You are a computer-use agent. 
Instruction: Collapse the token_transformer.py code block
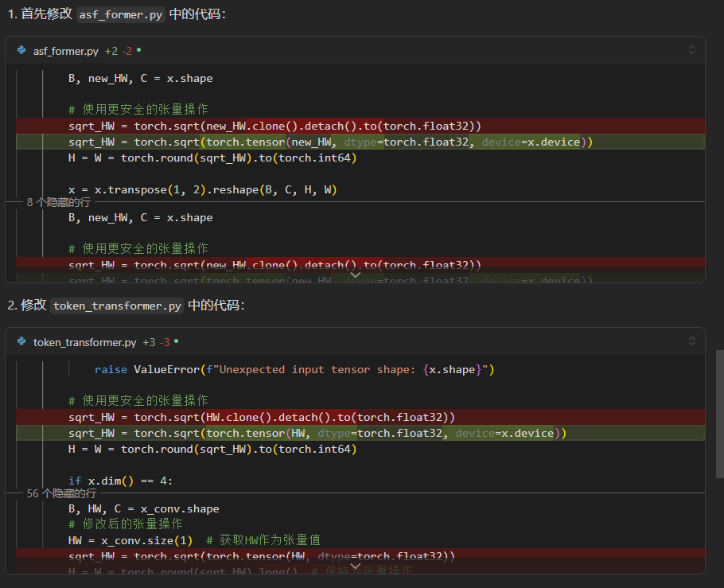691,341
